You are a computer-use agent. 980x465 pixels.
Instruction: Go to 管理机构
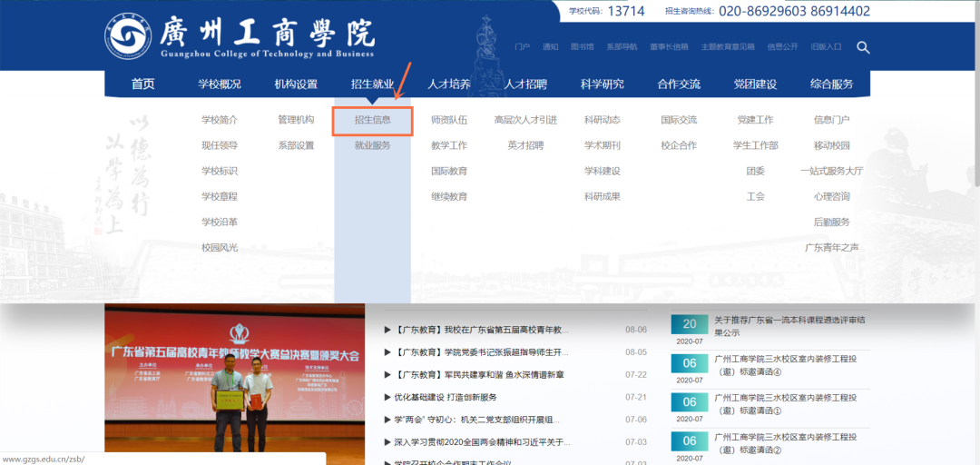pyautogui.click(x=296, y=120)
